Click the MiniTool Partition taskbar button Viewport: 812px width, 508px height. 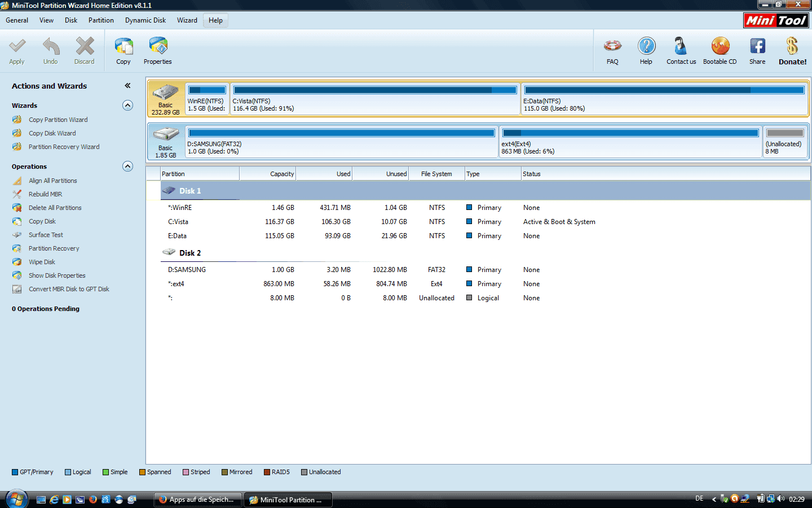288,500
